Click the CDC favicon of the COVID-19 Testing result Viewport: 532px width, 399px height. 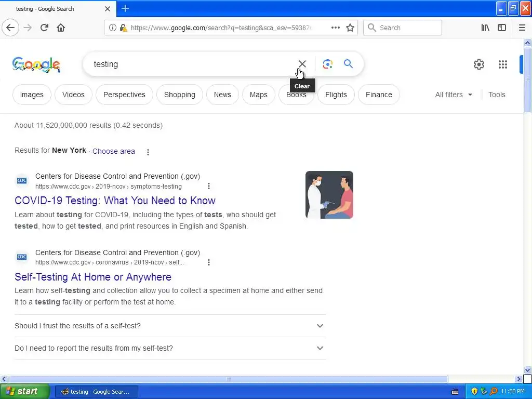[22, 180]
